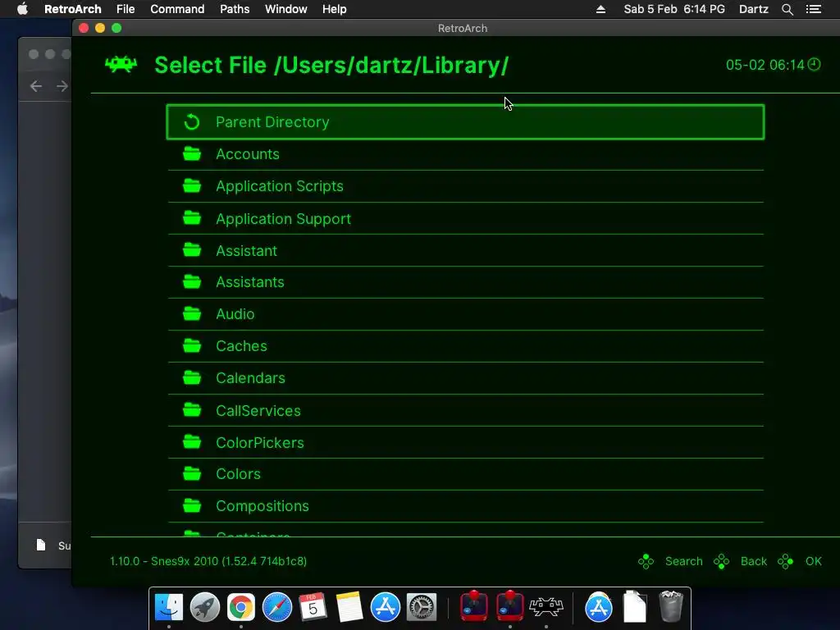
Task: Click the Back button label
Action: (754, 561)
